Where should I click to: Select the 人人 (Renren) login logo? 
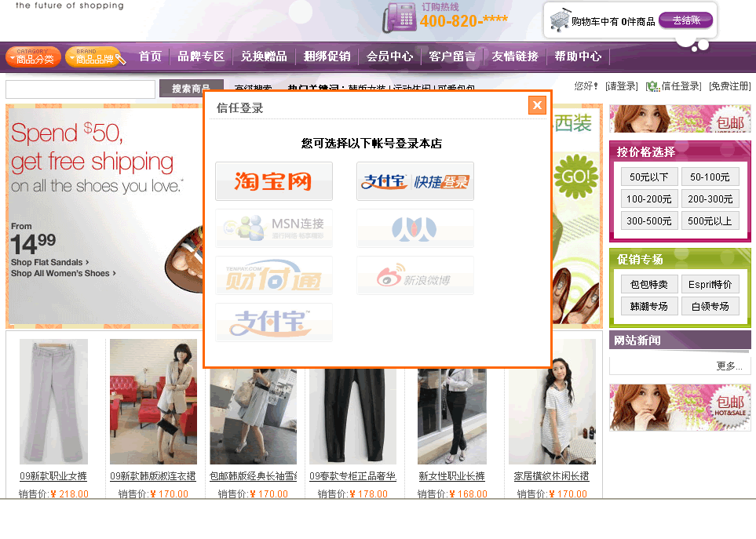pos(415,228)
